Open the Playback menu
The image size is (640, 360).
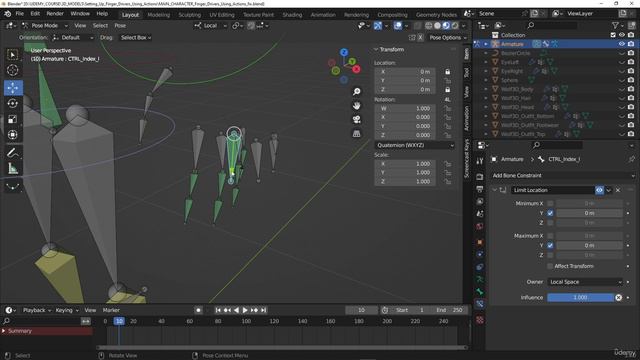point(37,310)
